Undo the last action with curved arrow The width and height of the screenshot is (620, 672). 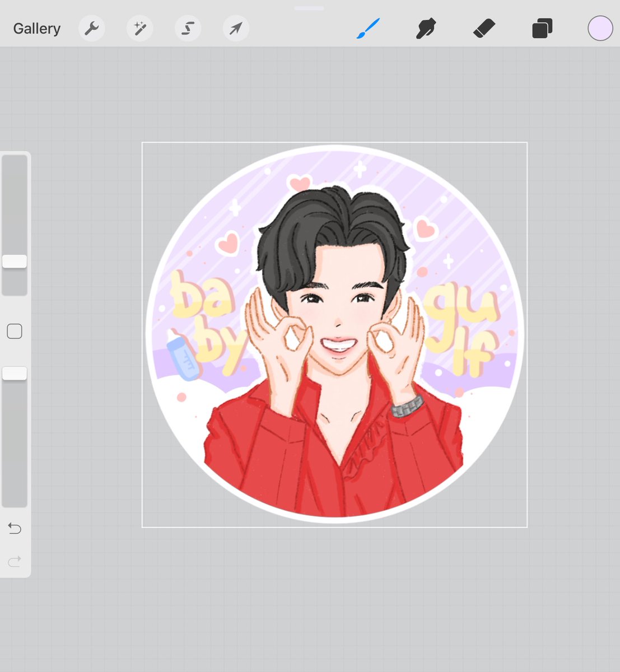[x=15, y=528]
